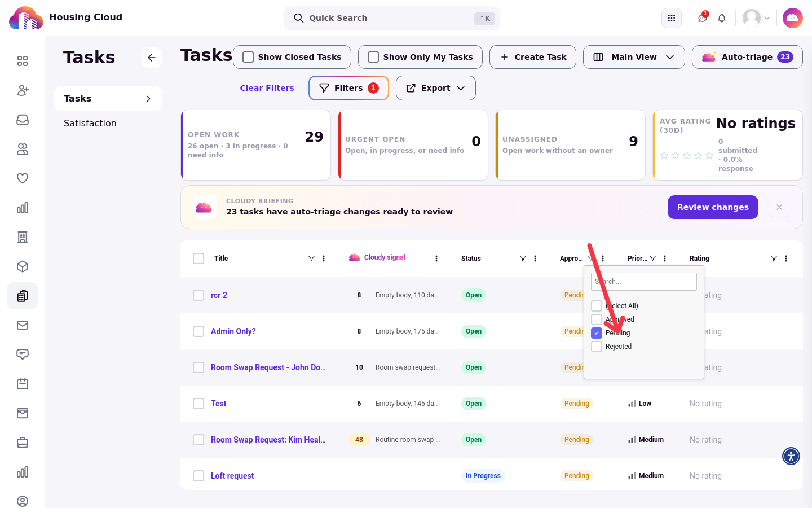Screen dimensions: 812x508
Task: Toggle the Show Only My Tasks checkbox
Action: (373, 57)
